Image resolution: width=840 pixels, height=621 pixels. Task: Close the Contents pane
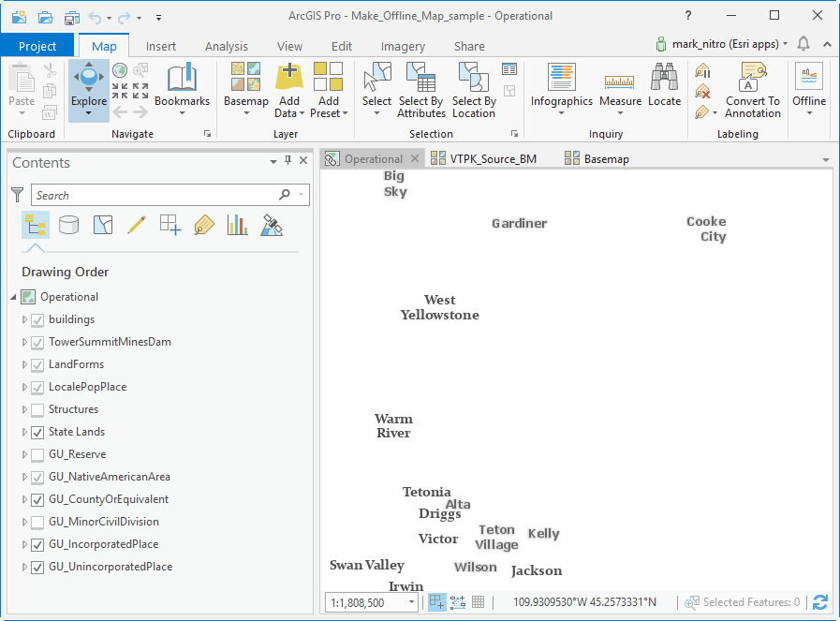[303, 160]
